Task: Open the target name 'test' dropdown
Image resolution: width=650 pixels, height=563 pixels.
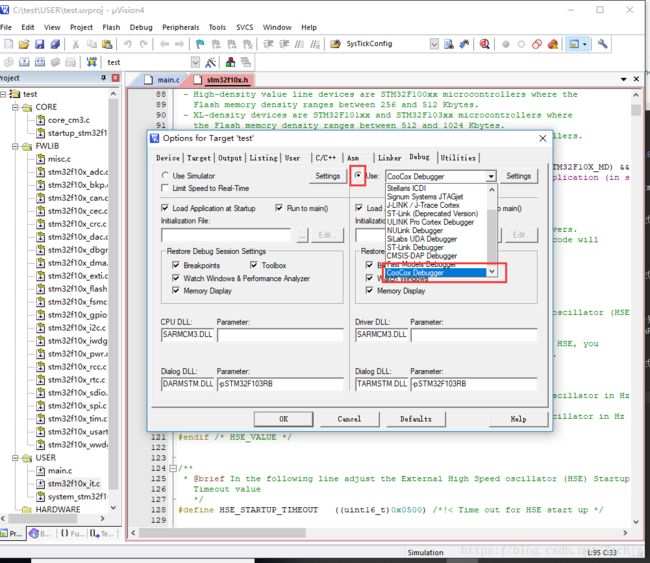Action: point(195,62)
